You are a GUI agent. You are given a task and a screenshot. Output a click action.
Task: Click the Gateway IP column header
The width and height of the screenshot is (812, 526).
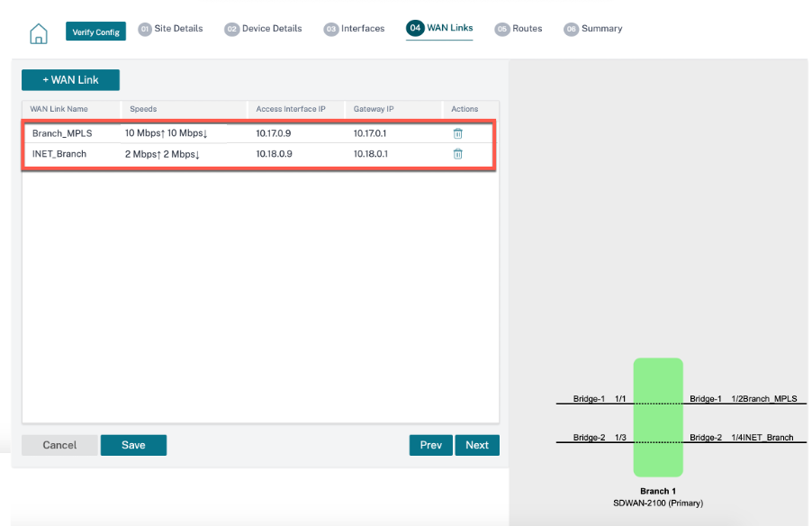click(x=374, y=109)
